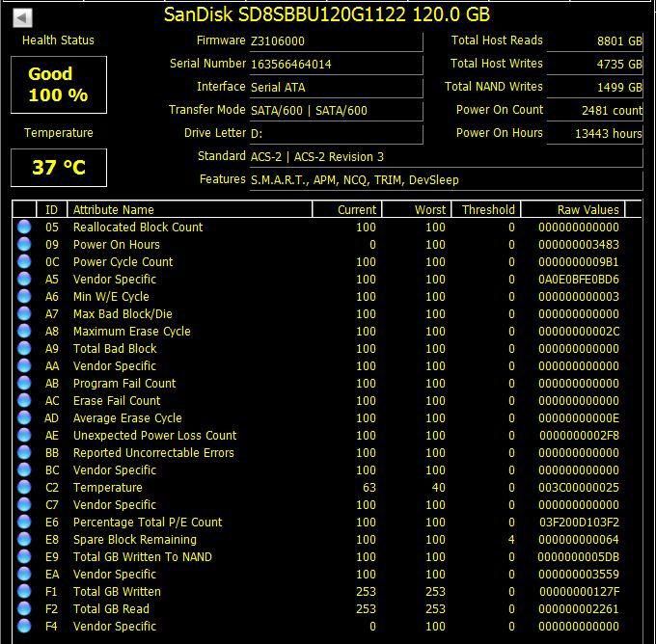656x644 pixels.
Task: Click the status orb for Total Bad Block
Action: [24, 348]
